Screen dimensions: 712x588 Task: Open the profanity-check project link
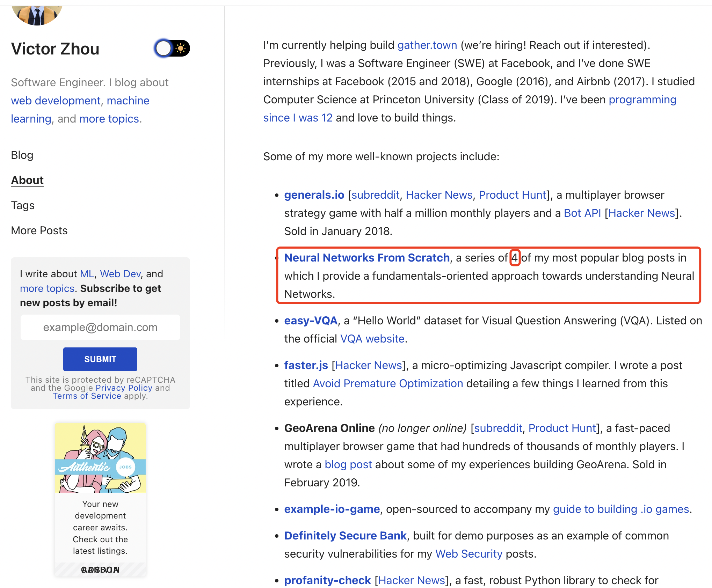(327, 580)
